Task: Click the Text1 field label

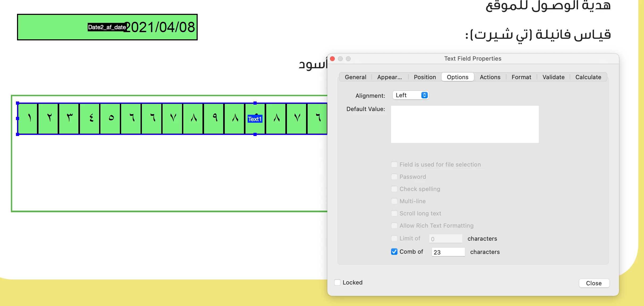Action: click(255, 119)
